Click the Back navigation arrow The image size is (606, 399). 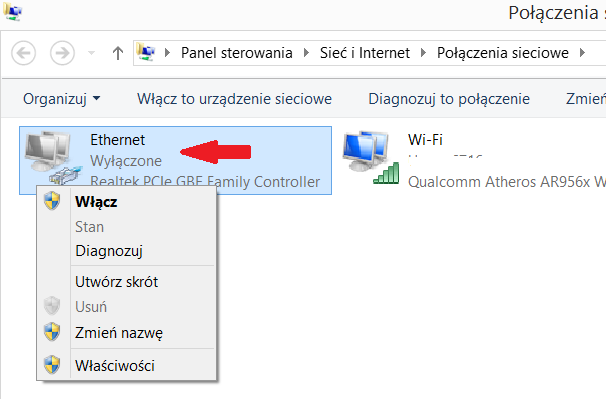24,53
